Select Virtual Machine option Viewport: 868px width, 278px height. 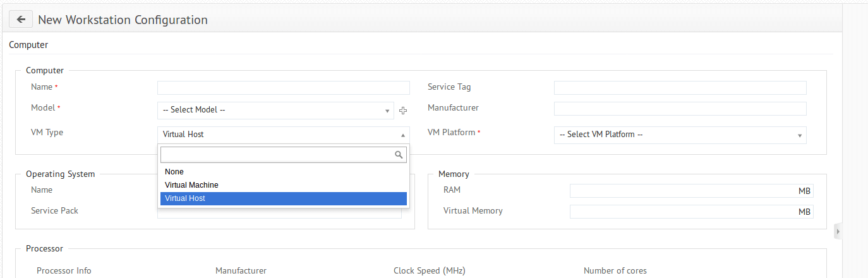(191, 185)
